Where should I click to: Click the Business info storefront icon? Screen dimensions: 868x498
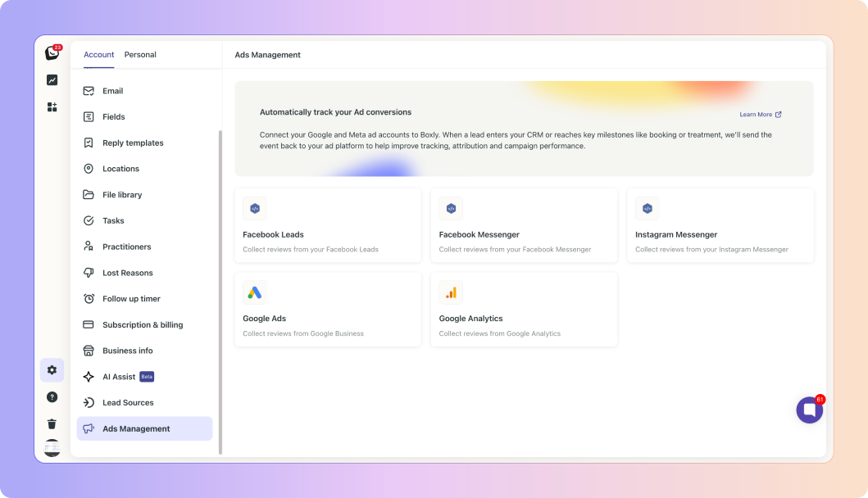89,351
